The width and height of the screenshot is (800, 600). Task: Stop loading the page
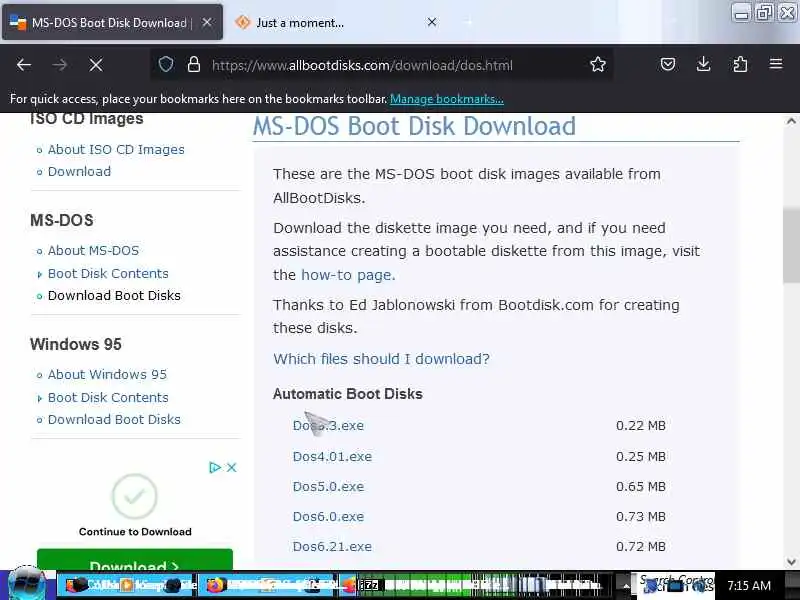(x=95, y=65)
